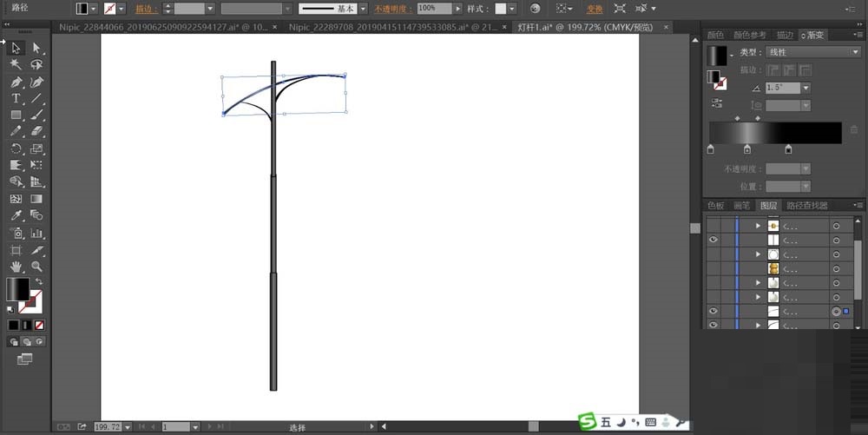
Task: Swap fill and stroke in the toolbox
Action: [39, 282]
